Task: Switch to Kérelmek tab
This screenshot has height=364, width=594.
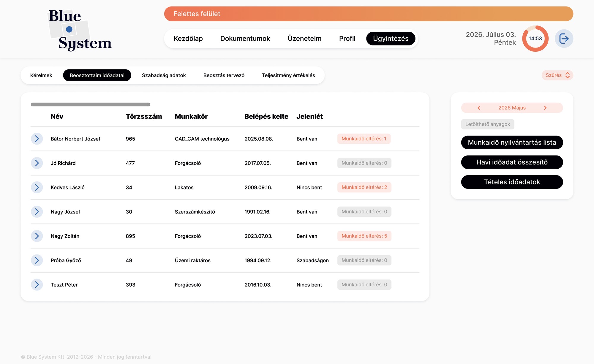Action: click(x=41, y=75)
